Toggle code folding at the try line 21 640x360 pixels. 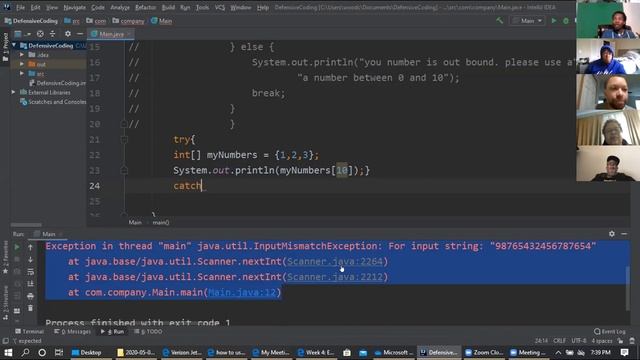click(x=124, y=140)
